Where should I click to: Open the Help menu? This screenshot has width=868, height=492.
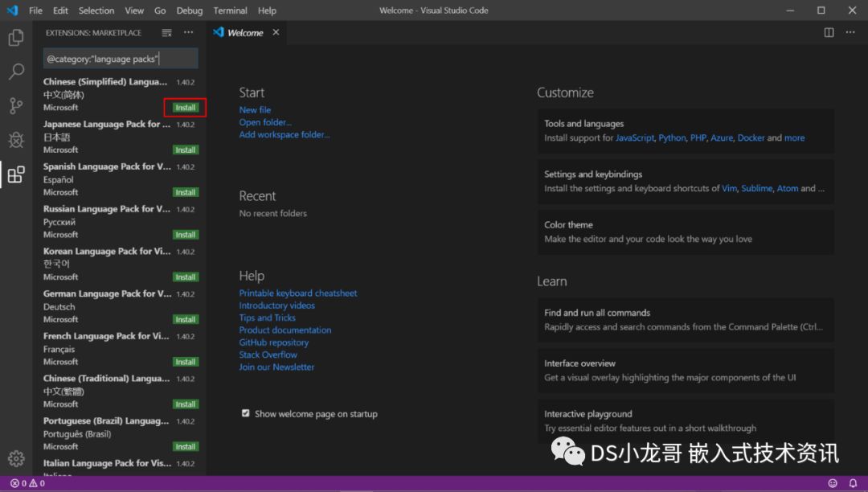[267, 10]
